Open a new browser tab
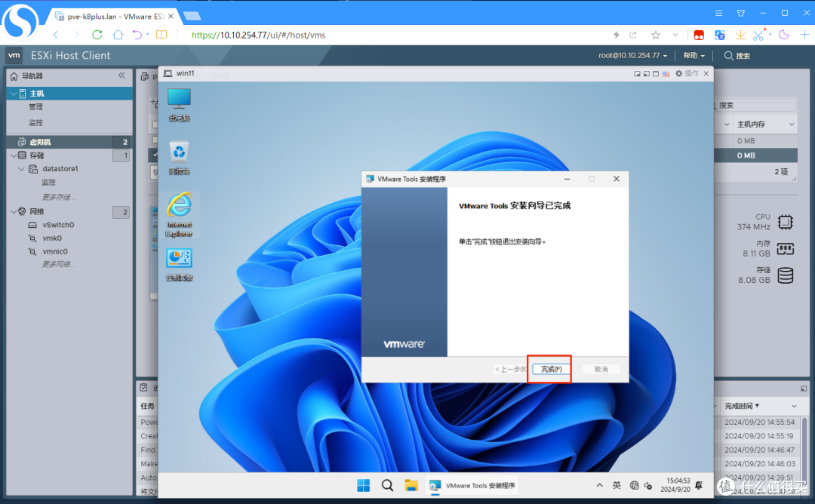815x504 pixels. 192,16
